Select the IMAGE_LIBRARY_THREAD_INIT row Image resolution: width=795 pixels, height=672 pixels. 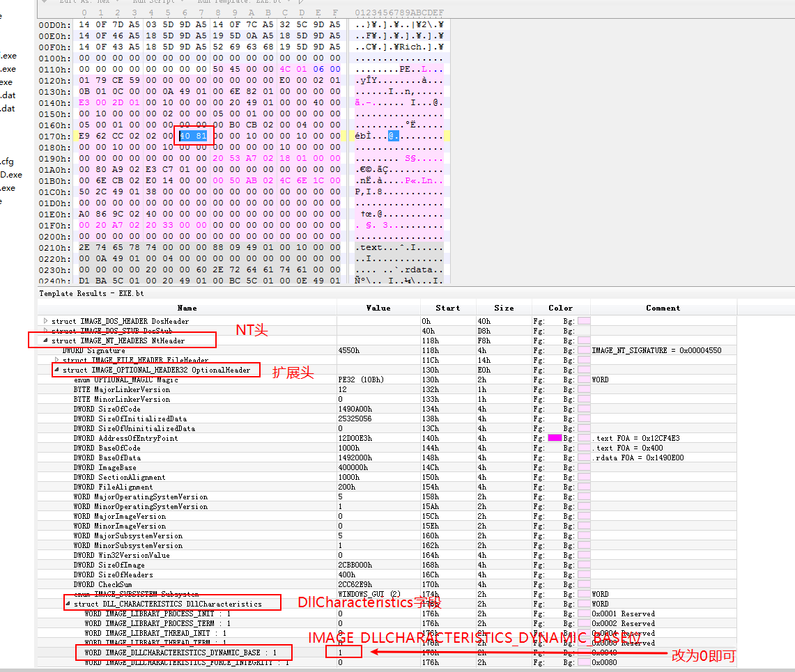(387, 633)
